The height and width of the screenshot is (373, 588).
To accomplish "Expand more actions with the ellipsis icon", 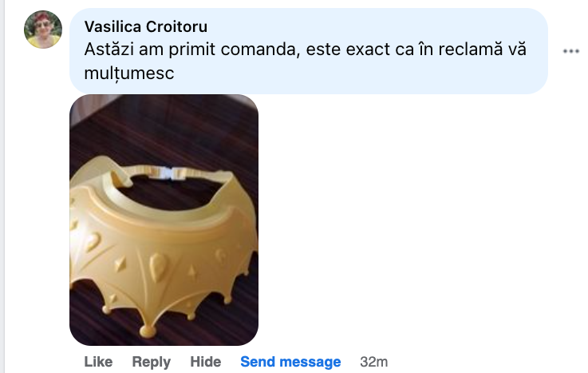I will point(570,51).
